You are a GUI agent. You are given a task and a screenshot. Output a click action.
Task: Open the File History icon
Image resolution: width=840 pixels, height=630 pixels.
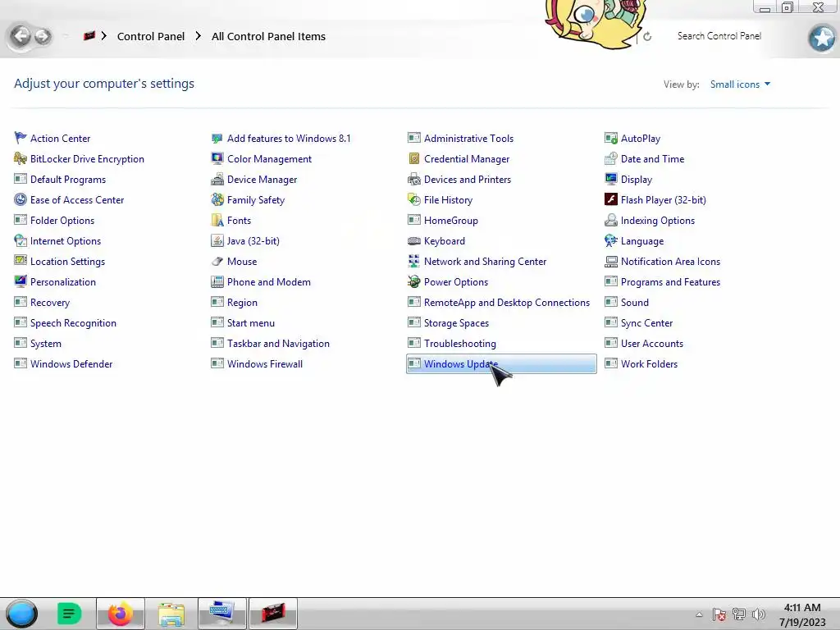[x=414, y=200]
